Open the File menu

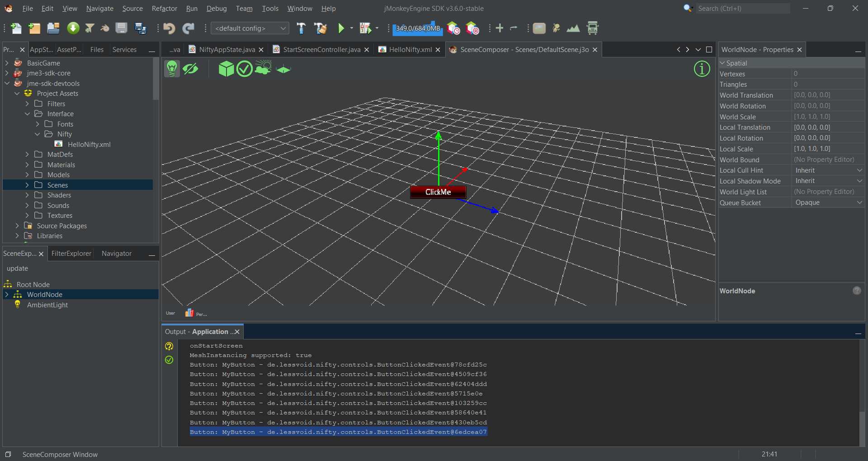pyautogui.click(x=28, y=9)
